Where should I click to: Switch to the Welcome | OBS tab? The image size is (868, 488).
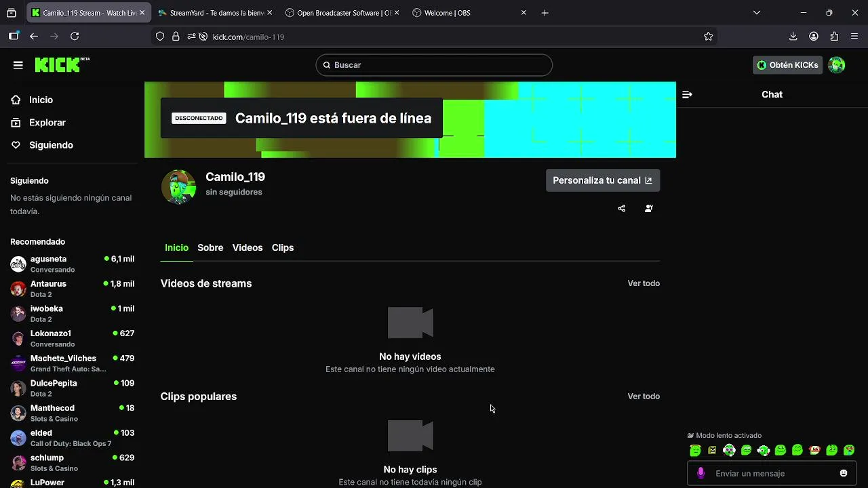tap(468, 13)
